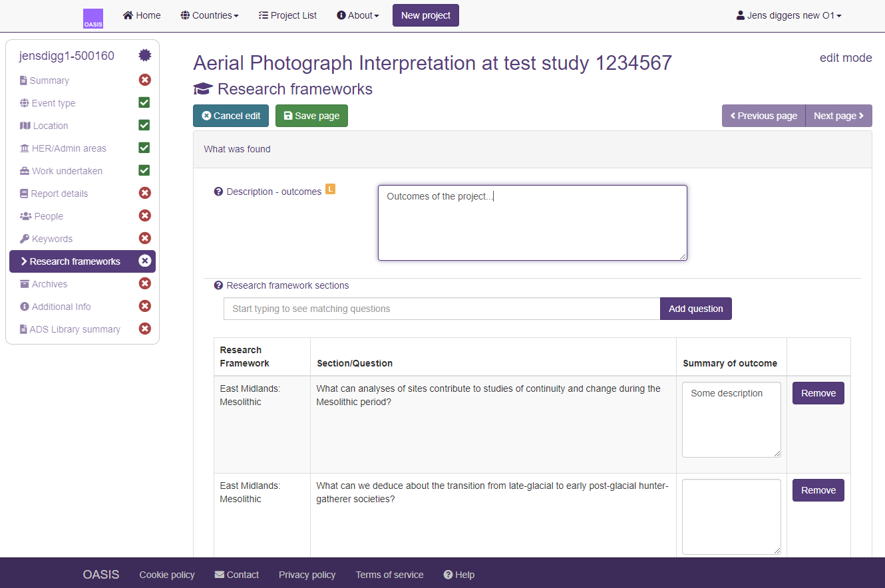
Task: Click the OASIS text in footer
Action: click(x=101, y=575)
